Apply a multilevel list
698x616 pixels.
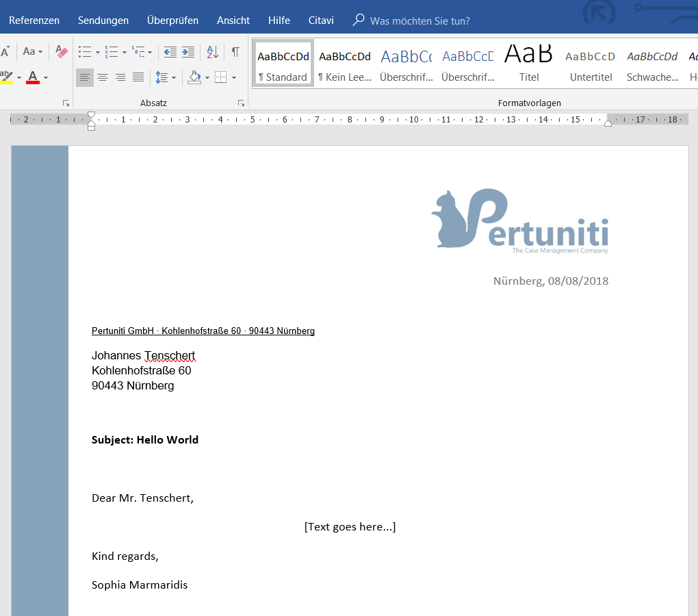138,51
